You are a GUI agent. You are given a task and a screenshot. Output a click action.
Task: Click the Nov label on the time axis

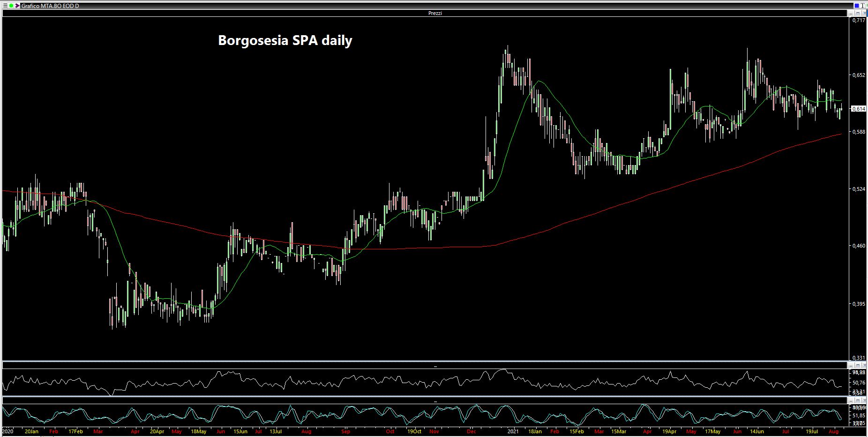point(434,431)
